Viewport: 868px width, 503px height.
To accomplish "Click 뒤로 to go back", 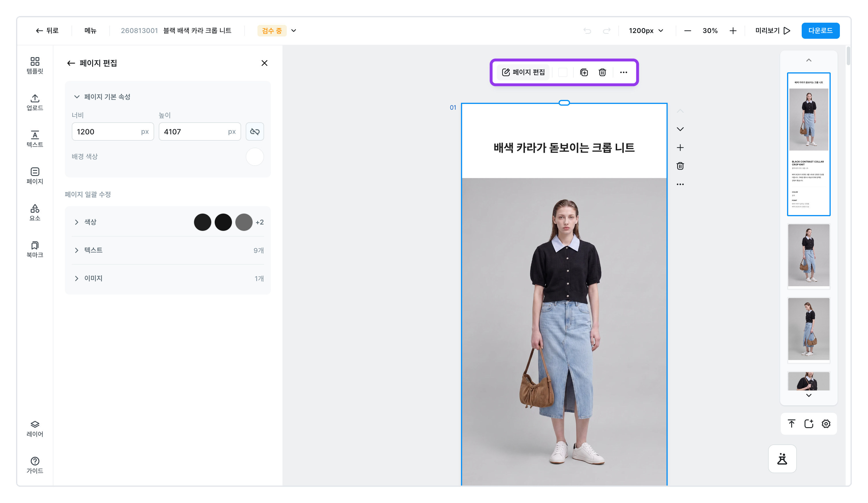I will (47, 31).
